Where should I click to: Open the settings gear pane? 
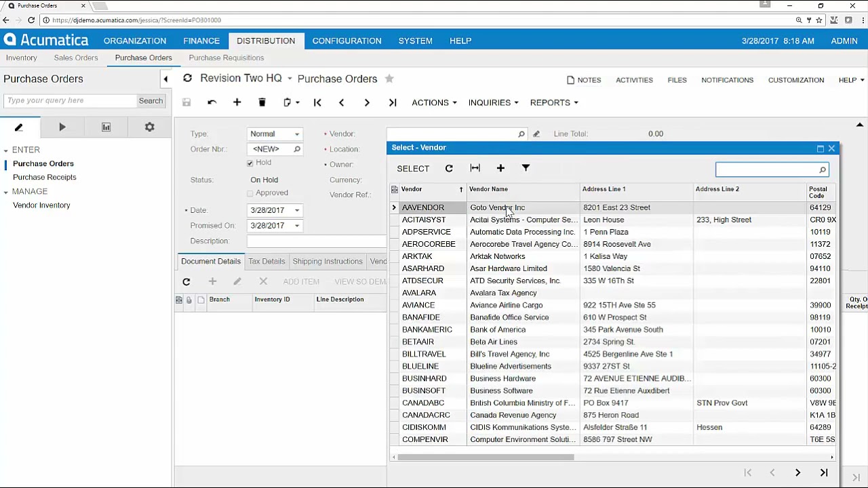(149, 127)
